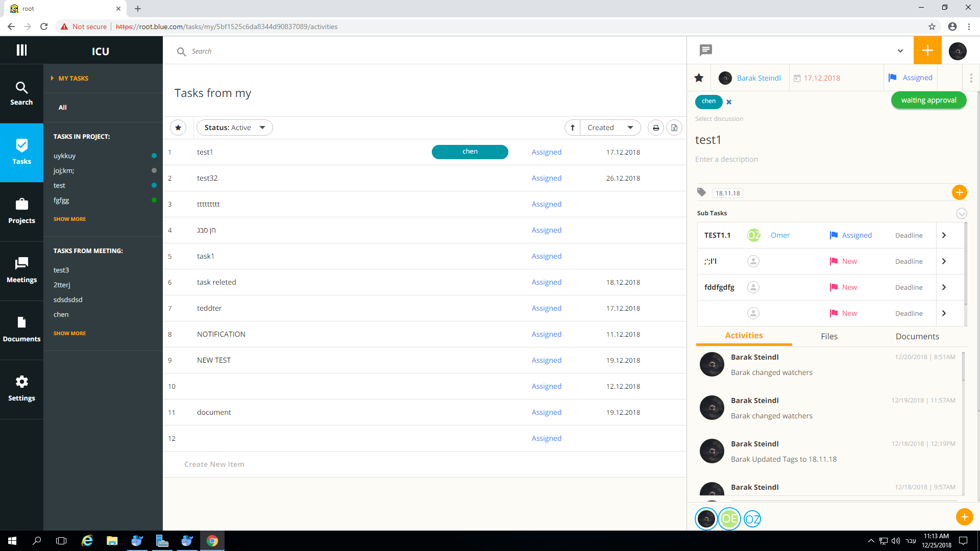980x551 pixels.
Task: Toggle the bookmark star in the address bar
Action: click(932, 27)
